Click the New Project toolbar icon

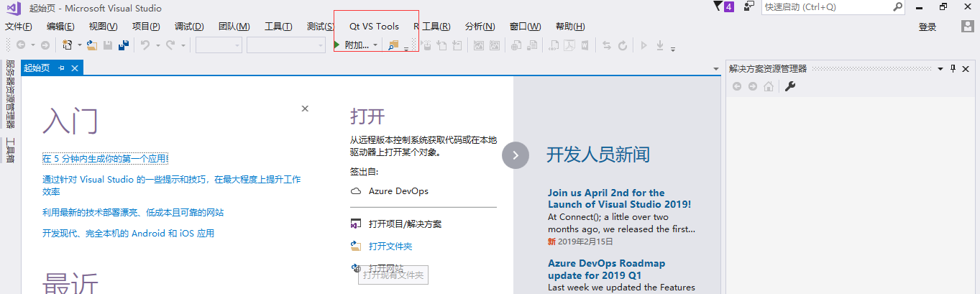tap(68, 45)
